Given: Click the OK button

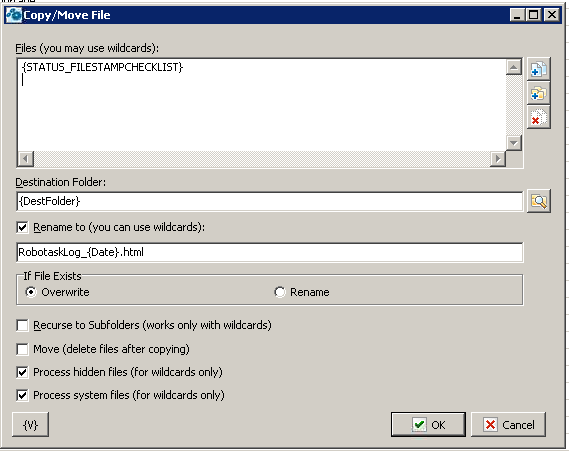Looking at the screenshot, I should point(428,424).
